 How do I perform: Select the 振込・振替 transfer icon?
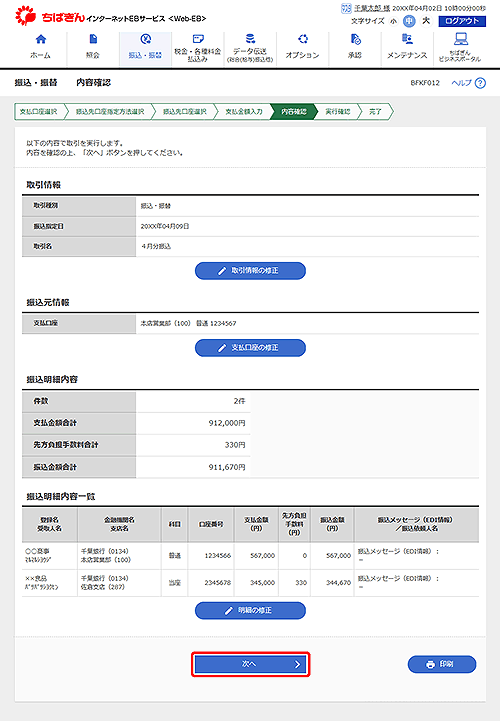pos(146,39)
